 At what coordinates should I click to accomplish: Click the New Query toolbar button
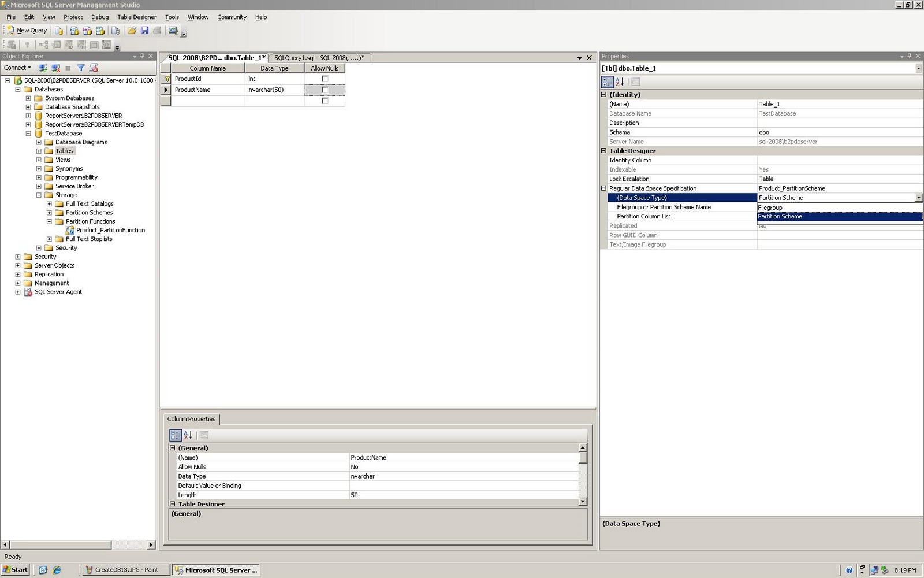(27, 31)
